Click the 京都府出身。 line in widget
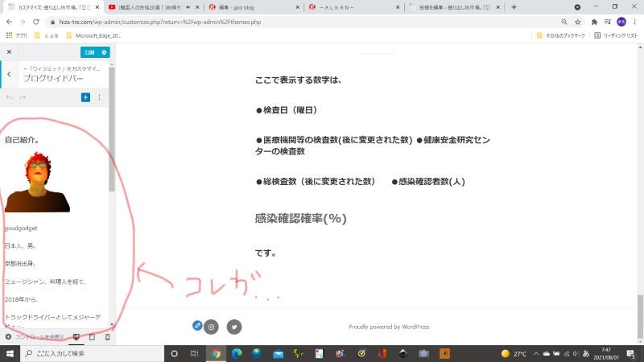644x362 pixels. point(21,264)
